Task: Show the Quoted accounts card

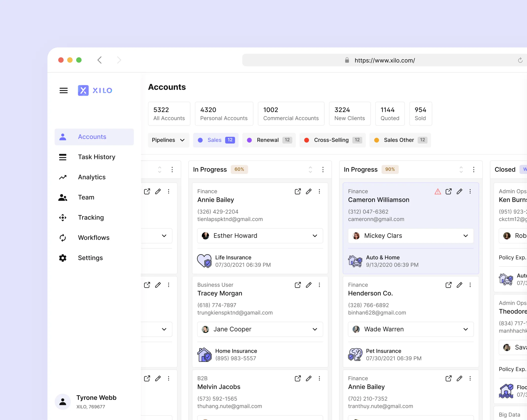Action: coord(390,114)
